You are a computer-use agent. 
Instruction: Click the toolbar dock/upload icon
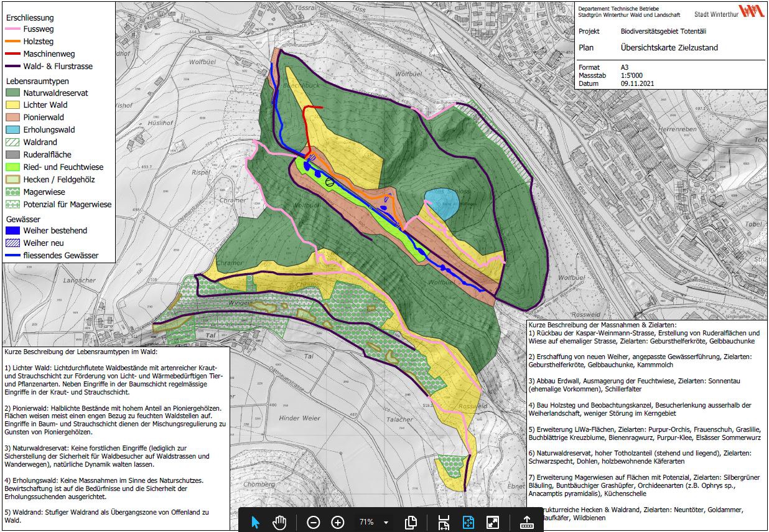point(527,522)
